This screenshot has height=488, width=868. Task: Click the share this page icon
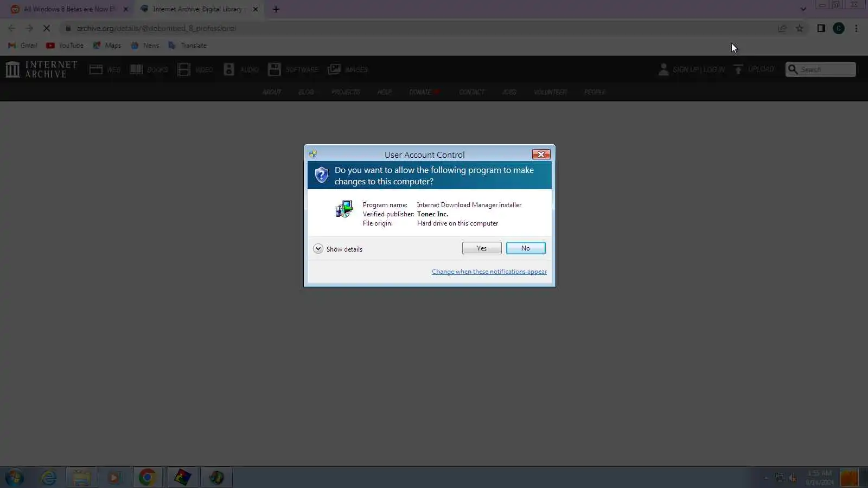point(782,28)
